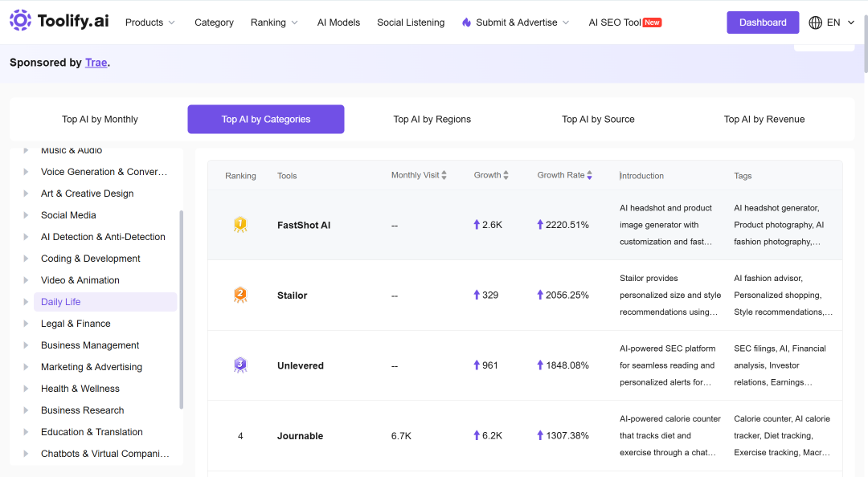The width and height of the screenshot is (868, 477).
Task: Select the Music & Audio category
Action: (x=72, y=150)
